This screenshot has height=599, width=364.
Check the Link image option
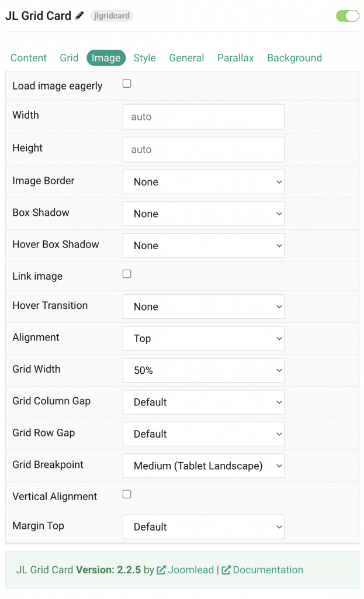pyautogui.click(x=127, y=273)
